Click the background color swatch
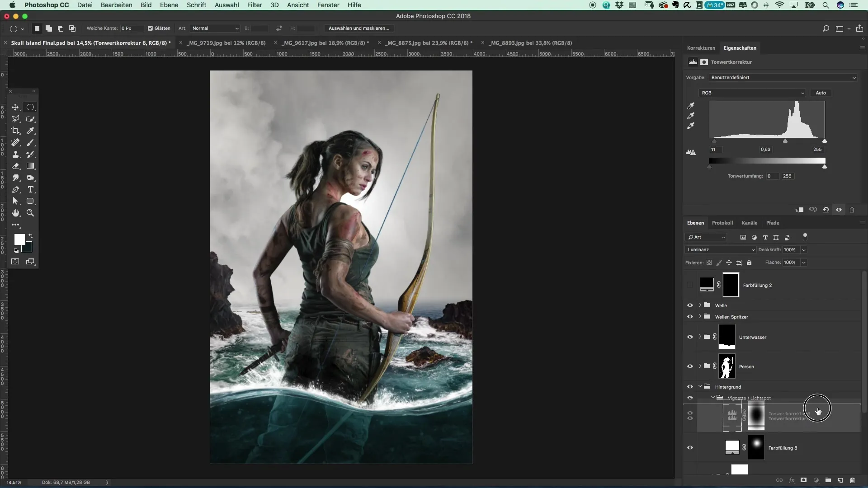Screen dimensions: 868x488 click(x=28, y=248)
